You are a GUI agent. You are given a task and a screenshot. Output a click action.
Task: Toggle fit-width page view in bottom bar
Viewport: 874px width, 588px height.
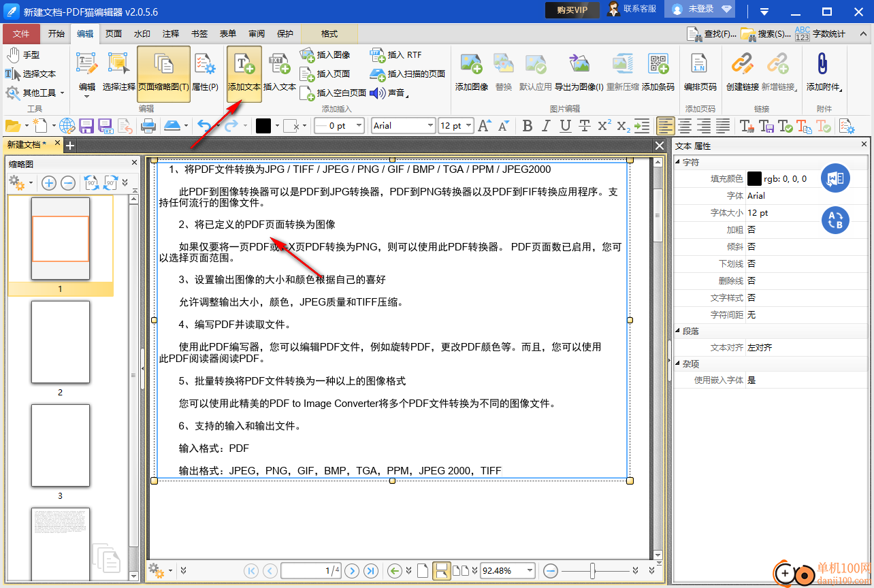click(442, 570)
